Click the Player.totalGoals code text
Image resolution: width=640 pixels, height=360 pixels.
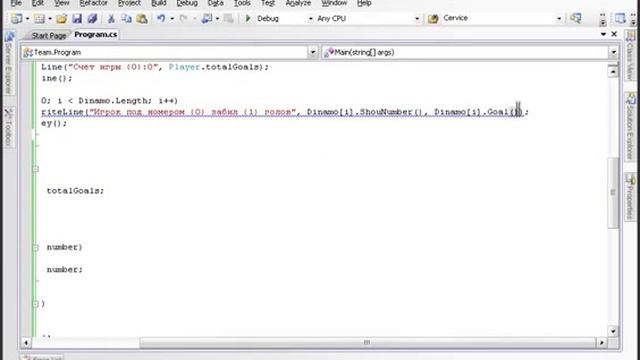pos(216,67)
